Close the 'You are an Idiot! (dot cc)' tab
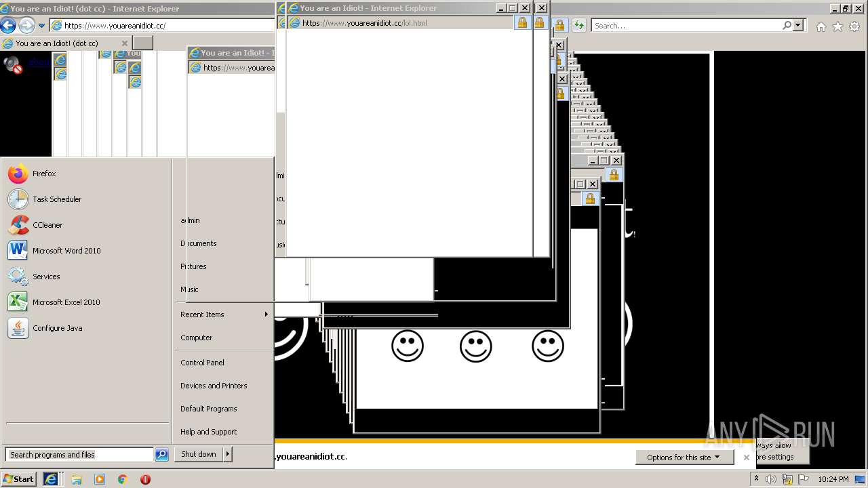The image size is (868, 488). coord(124,43)
